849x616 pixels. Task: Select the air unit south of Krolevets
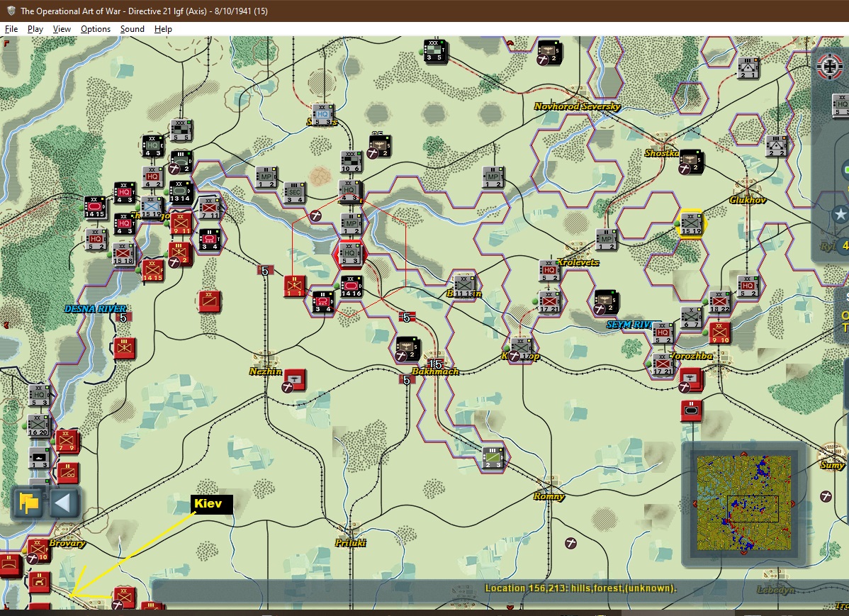pos(606,302)
